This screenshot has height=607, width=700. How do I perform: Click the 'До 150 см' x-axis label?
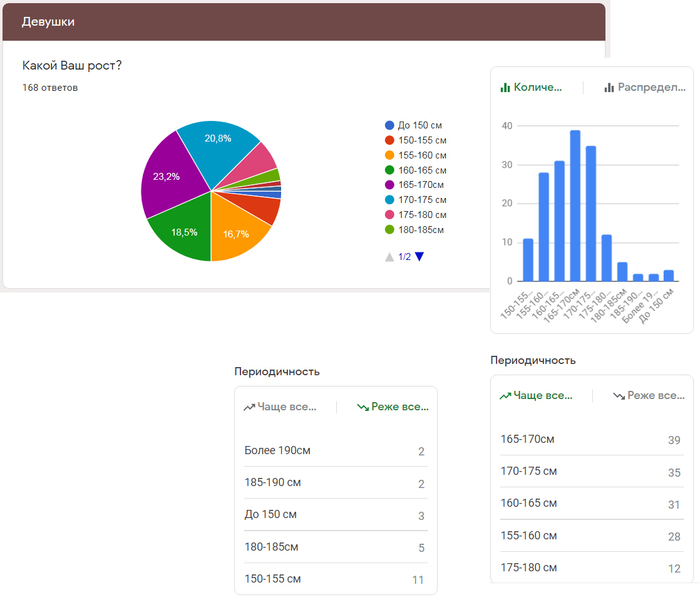coord(656,306)
